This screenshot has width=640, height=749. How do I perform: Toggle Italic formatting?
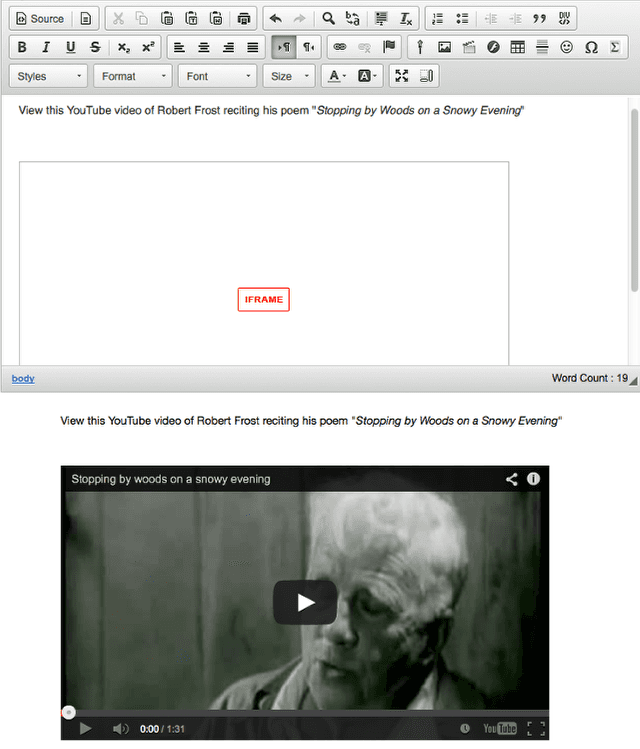[x=46, y=47]
